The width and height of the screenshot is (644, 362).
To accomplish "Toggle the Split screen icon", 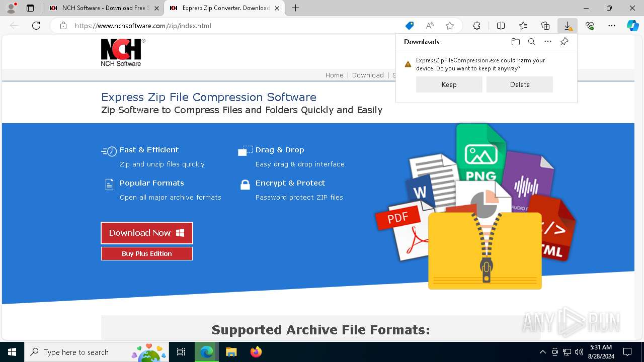I will 501,26.
